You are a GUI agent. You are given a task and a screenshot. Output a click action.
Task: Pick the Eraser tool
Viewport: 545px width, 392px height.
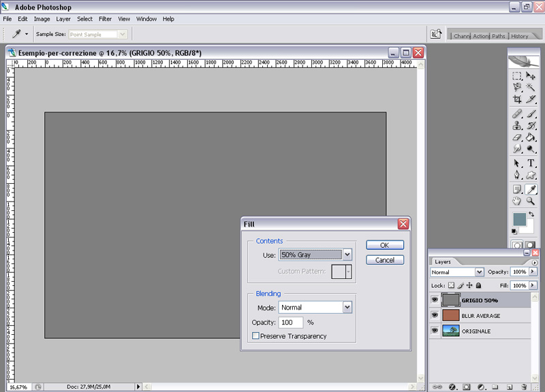tap(517, 137)
